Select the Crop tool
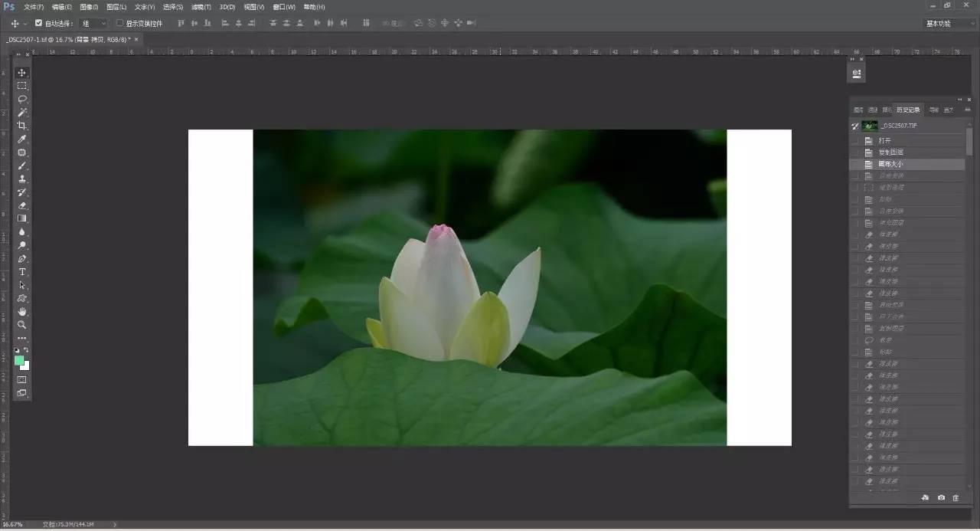Screen dimensions: 980x531 click(x=22, y=126)
